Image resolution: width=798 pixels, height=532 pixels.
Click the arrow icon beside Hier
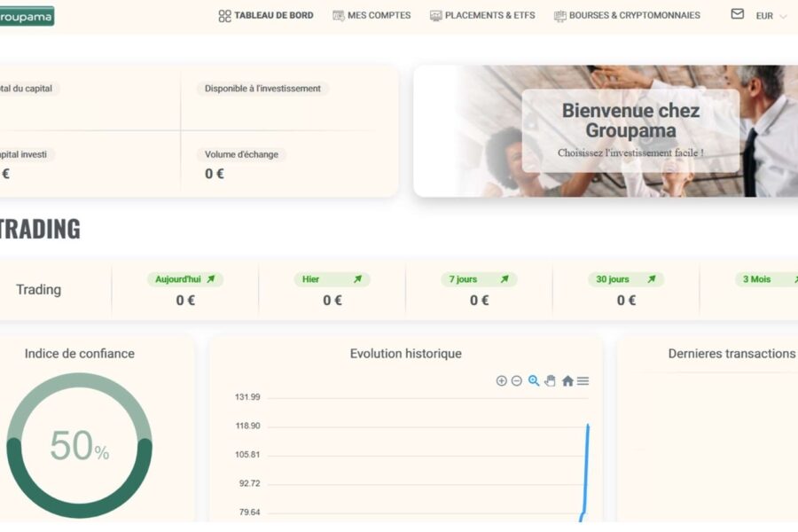pyautogui.click(x=358, y=279)
